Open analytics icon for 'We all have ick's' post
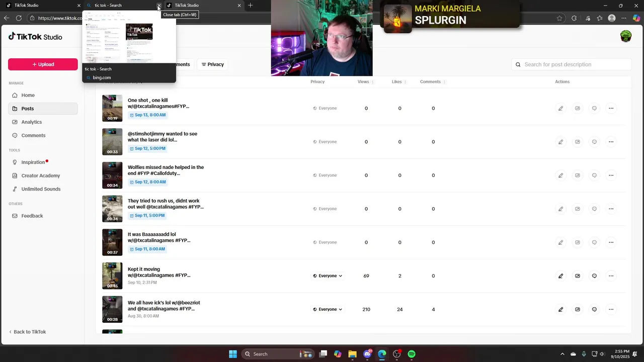The image size is (644, 362). tap(578, 309)
